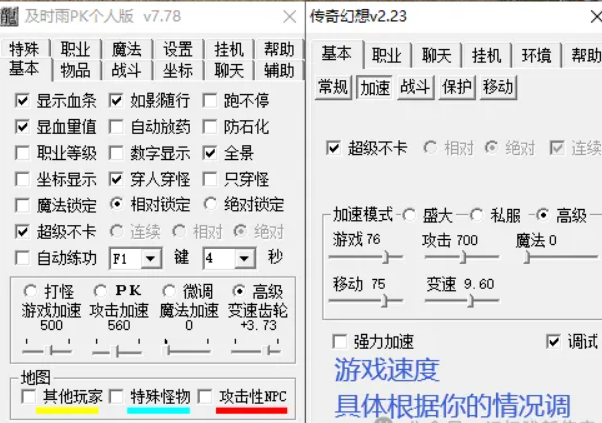The image size is (602, 423).
Task: Click the 移动 sub-tab button
Action: pos(498,88)
